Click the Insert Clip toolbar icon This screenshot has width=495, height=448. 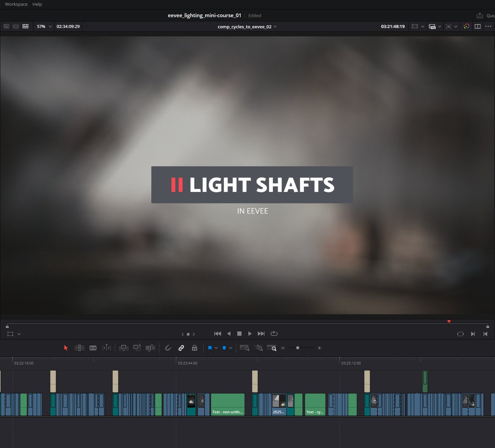(123, 348)
